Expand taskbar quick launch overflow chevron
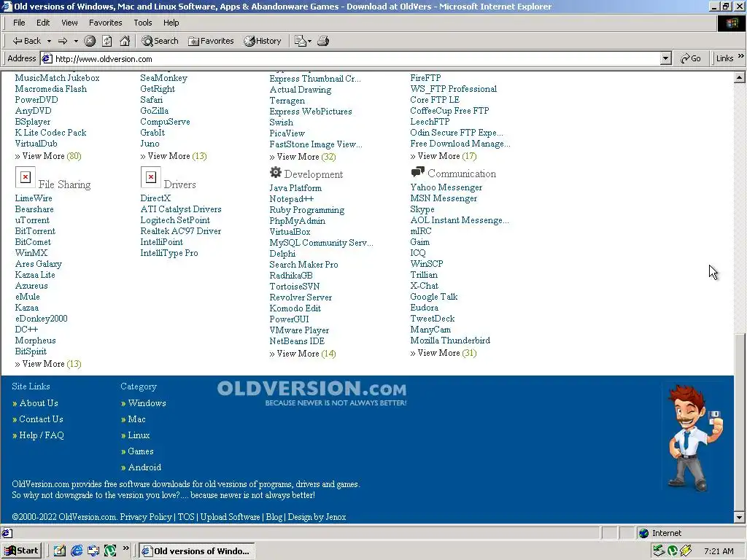 pos(125,548)
